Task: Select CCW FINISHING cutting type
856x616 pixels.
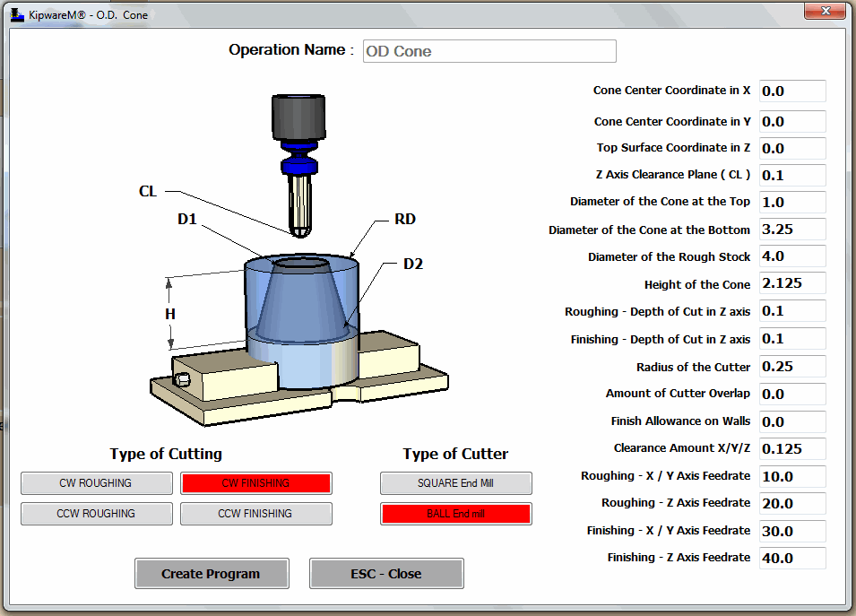Action: [255, 514]
